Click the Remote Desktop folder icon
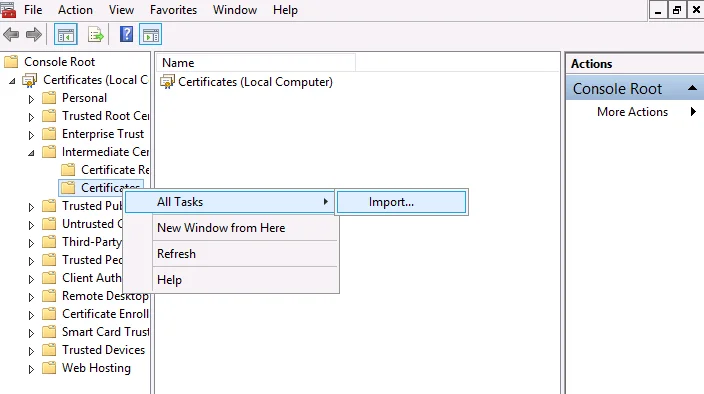The width and height of the screenshot is (704, 394). coord(49,296)
